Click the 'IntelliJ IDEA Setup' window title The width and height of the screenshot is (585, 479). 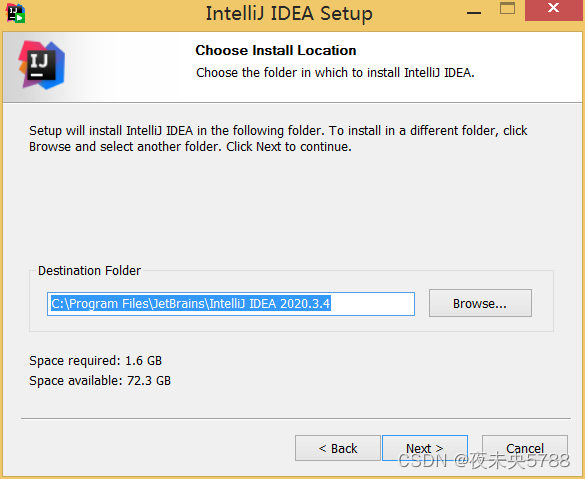[289, 13]
